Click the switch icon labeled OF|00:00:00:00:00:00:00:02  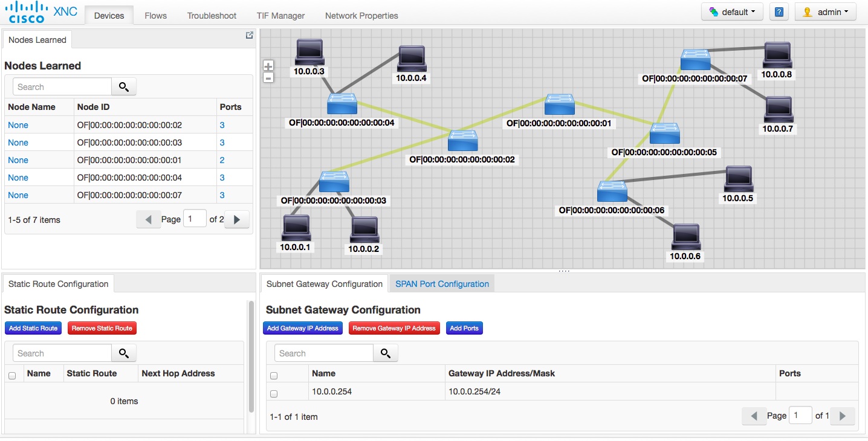point(462,141)
